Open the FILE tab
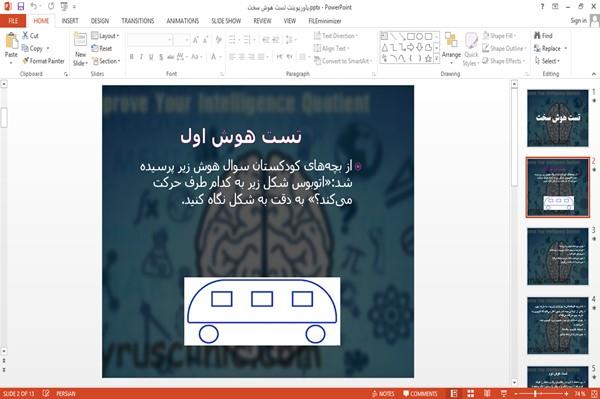The image size is (600, 399). (x=13, y=21)
